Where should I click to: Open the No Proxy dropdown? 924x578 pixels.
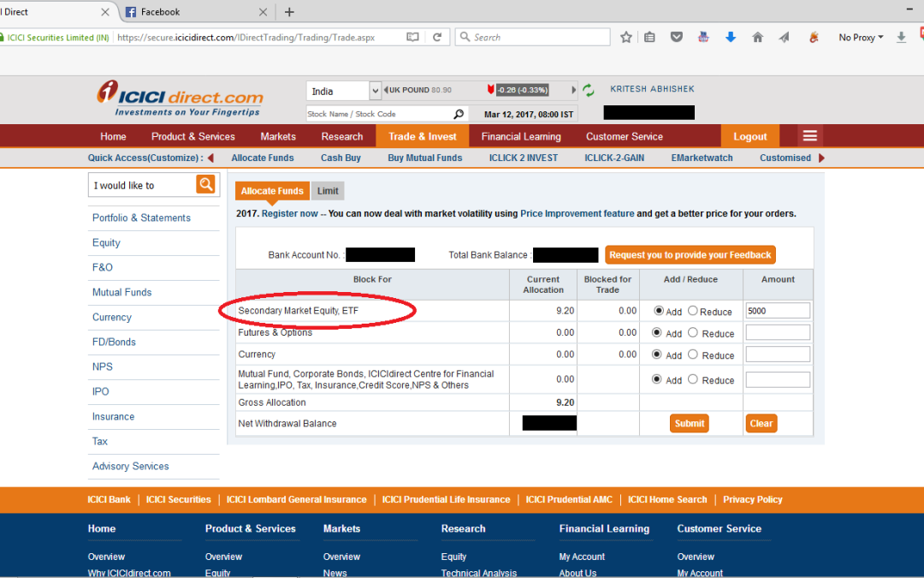(x=861, y=37)
